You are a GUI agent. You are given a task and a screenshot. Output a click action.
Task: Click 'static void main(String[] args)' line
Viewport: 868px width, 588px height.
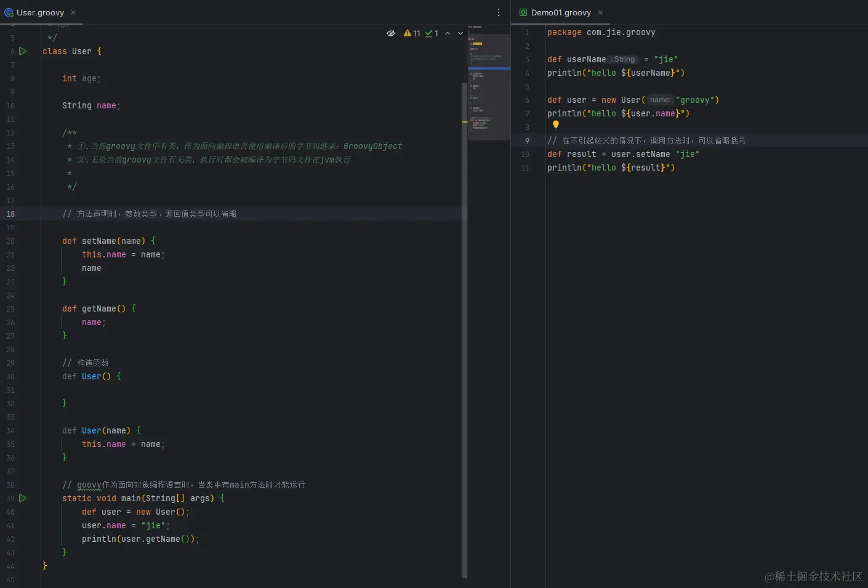point(143,498)
